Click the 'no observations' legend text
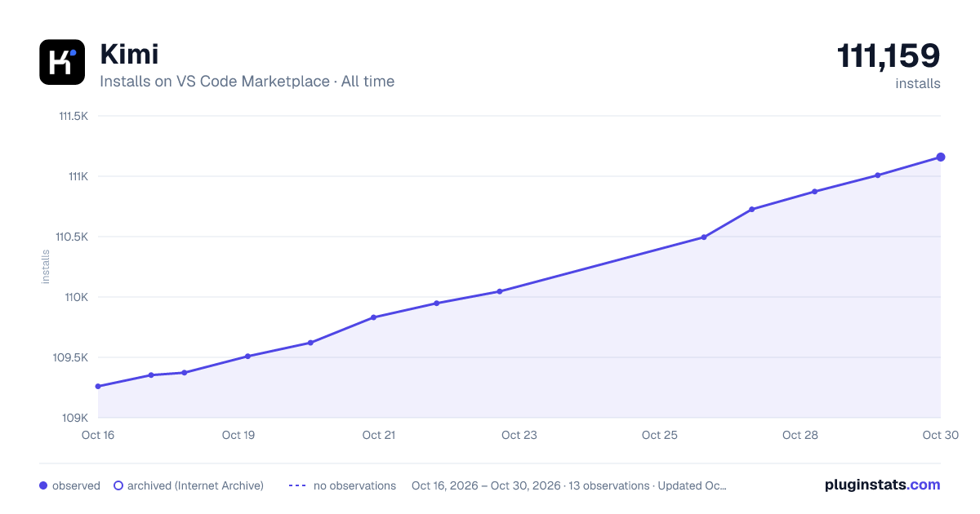The image size is (980, 514). coord(354,485)
